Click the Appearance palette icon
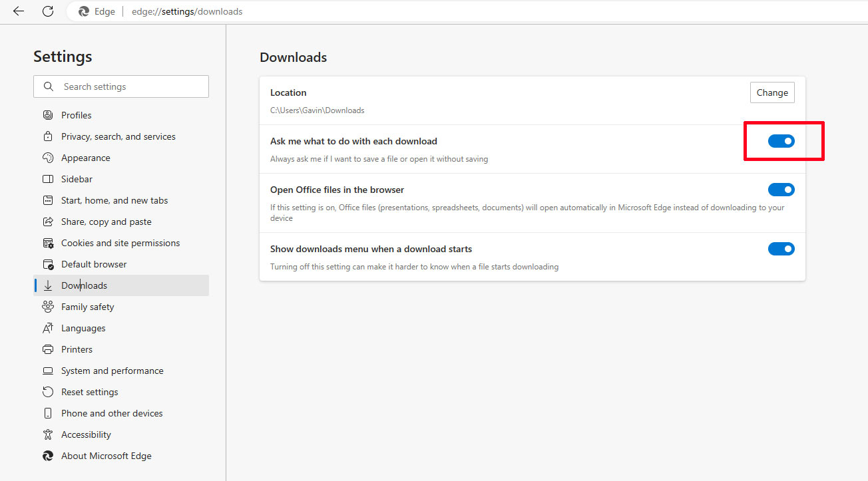 [48, 158]
